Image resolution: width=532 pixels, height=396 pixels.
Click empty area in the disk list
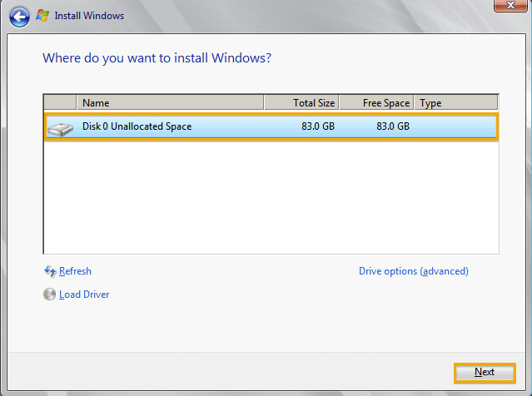tap(271, 200)
